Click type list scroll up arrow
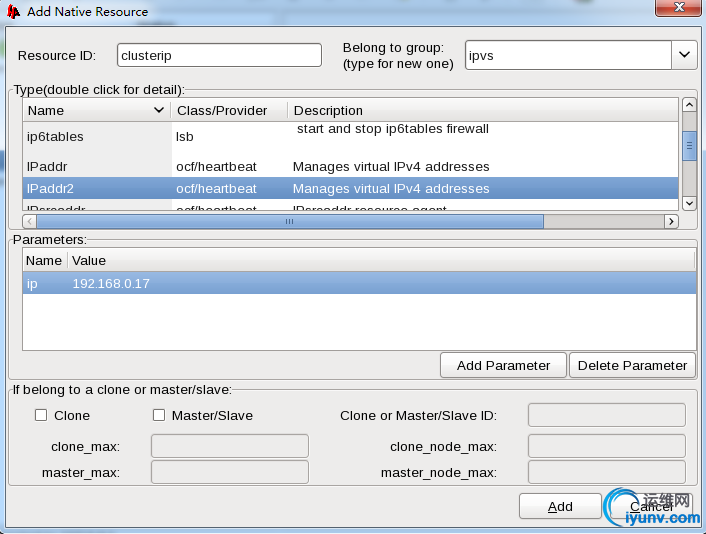 coord(689,105)
